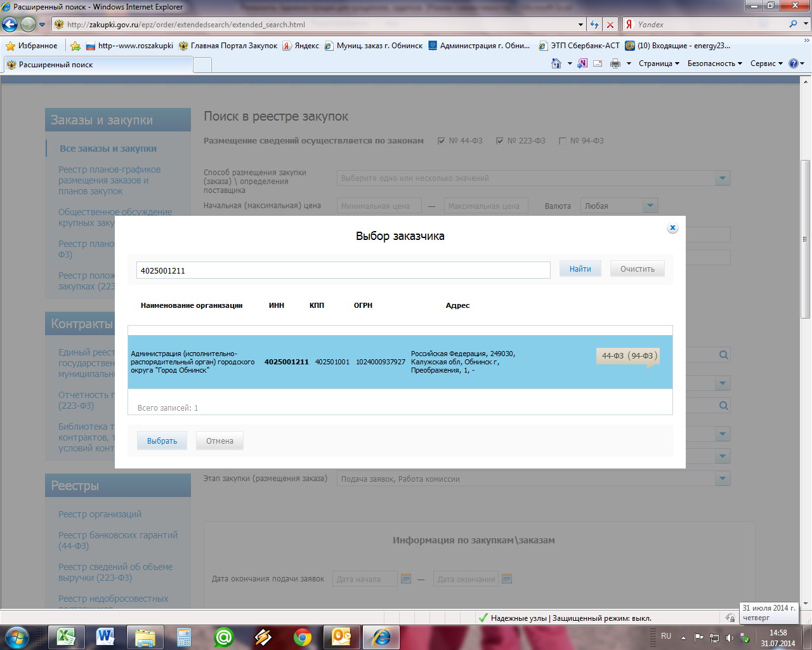Click the Stop loading red X icon
Image resolution: width=812 pixels, height=650 pixels.
[x=610, y=25]
